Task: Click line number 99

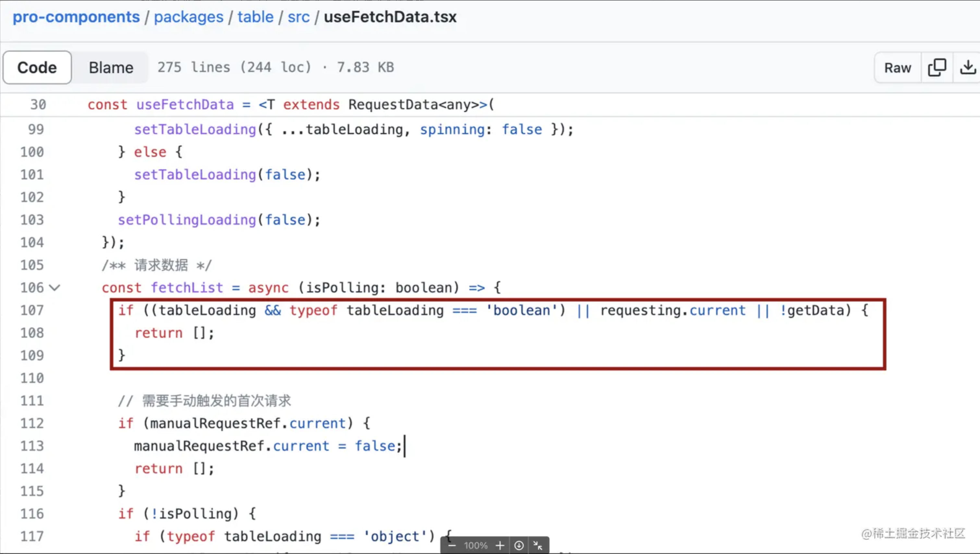Action: click(x=36, y=129)
